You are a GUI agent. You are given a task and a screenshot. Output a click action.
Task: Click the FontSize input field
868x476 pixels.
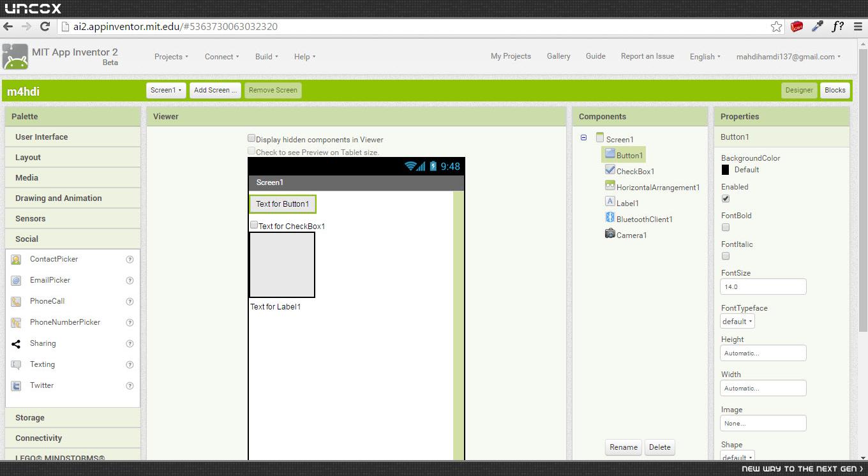coord(763,287)
